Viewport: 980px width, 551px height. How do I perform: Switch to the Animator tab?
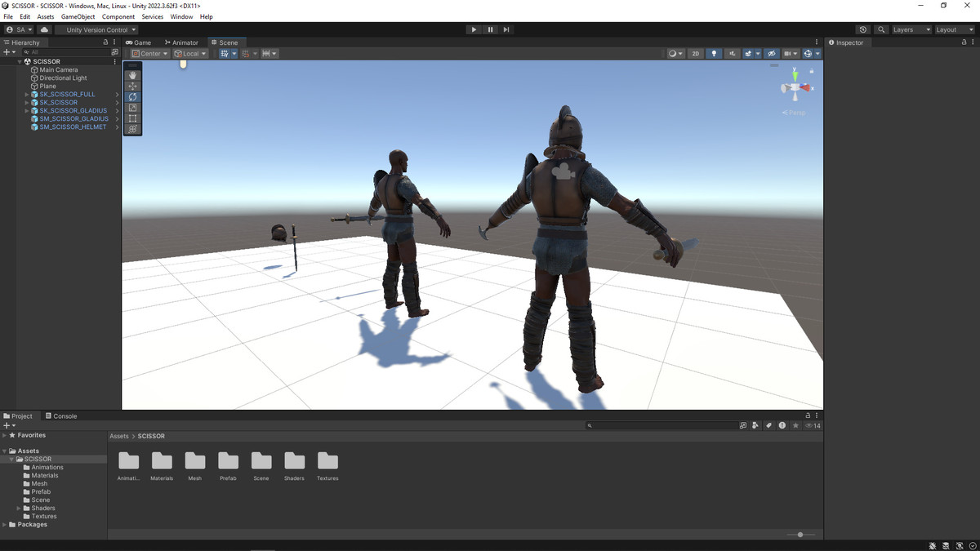(x=181, y=42)
